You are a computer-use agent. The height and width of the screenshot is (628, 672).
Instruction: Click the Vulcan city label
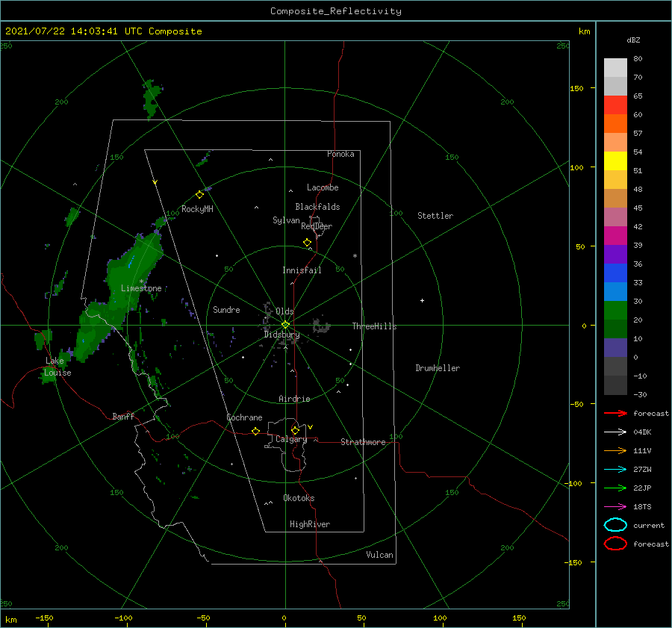click(x=379, y=555)
